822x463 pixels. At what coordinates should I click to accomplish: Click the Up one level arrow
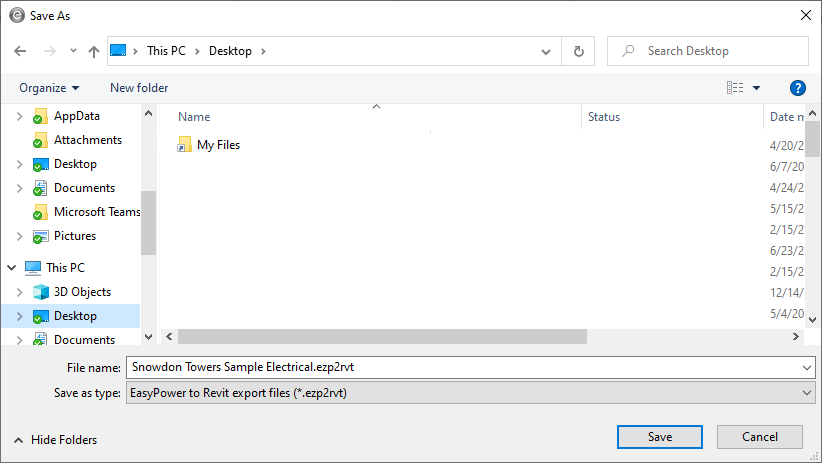pyautogui.click(x=94, y=51)
